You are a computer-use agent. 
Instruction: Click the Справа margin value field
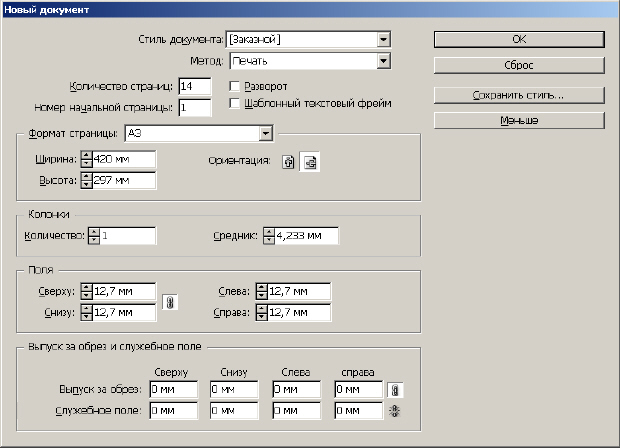click(x=299, y=313)
